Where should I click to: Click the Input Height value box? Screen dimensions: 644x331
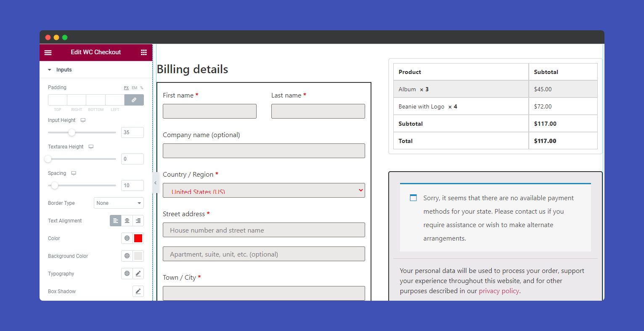point(133,132)
